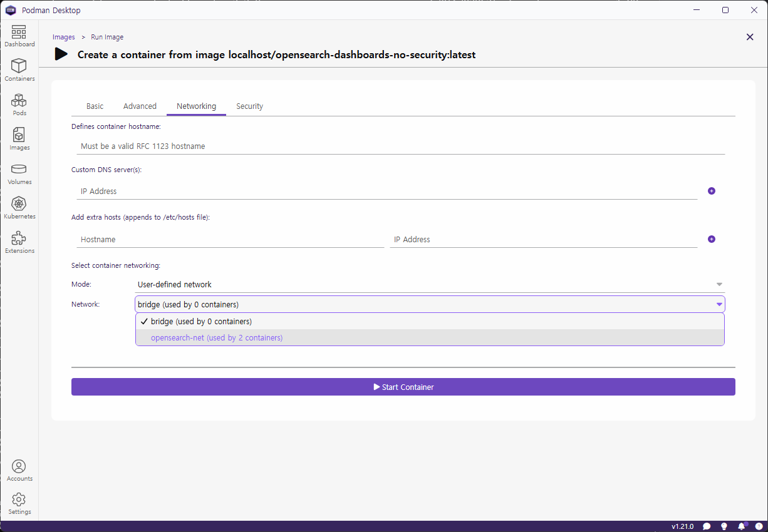Open Extensions in the sidebar
Image resolution: width=768 pixels, height=532 pixels.
(19, 243)
